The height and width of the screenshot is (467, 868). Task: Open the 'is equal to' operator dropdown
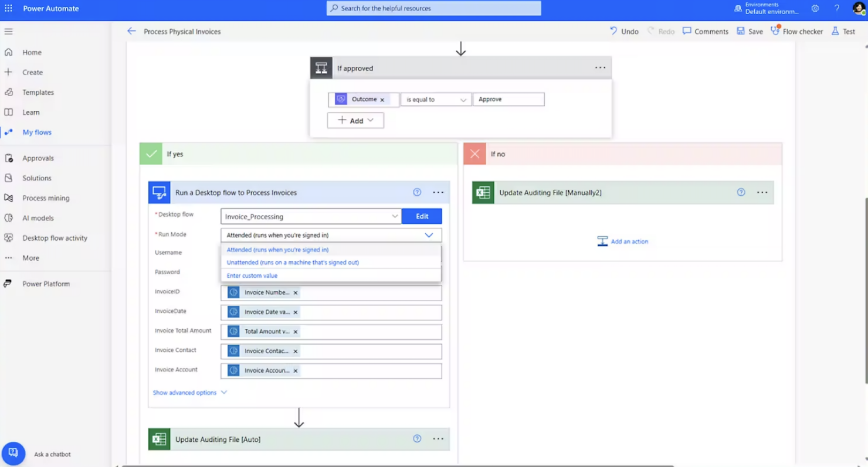(x=436, y=100)
